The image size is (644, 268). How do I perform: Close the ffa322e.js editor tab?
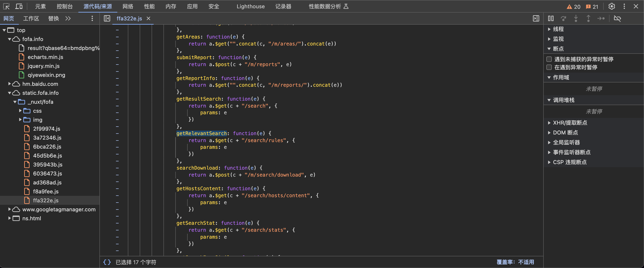pyautogui.click(x=148, y=19)
